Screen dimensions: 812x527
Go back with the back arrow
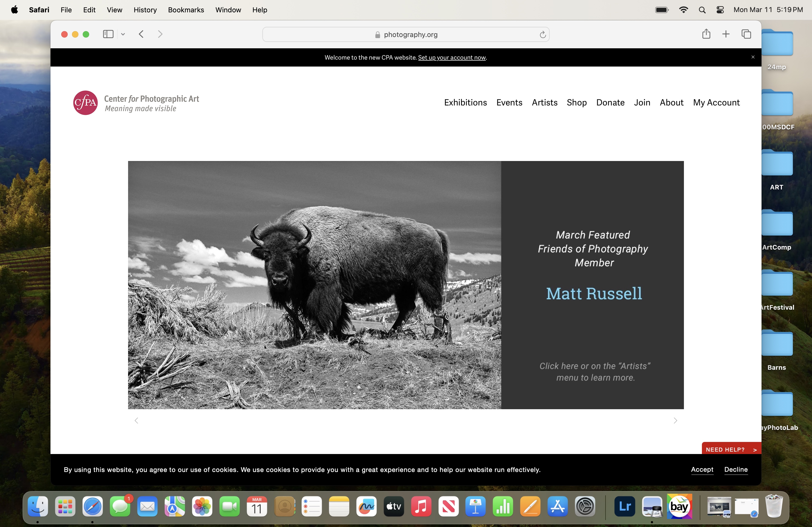click(141, 34)
